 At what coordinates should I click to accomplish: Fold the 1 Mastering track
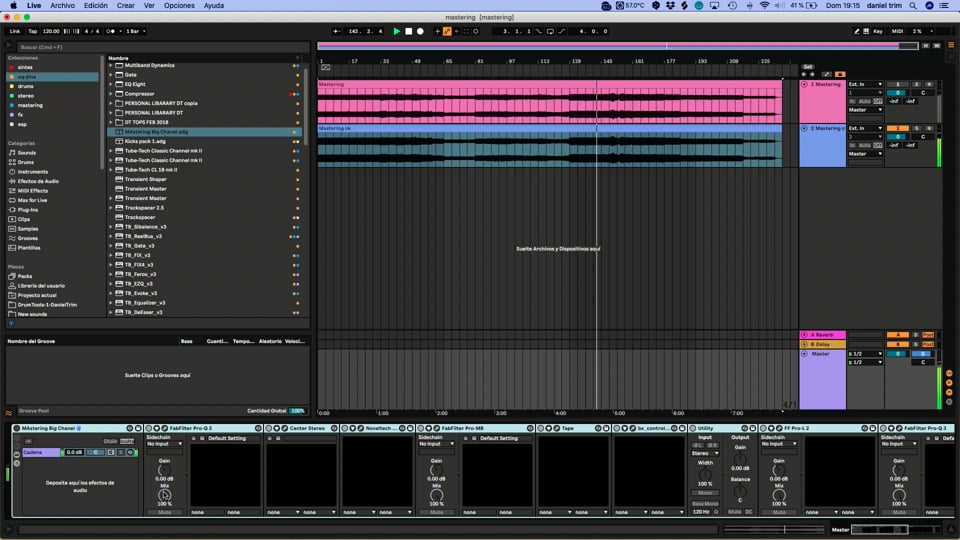pos(804,84)
